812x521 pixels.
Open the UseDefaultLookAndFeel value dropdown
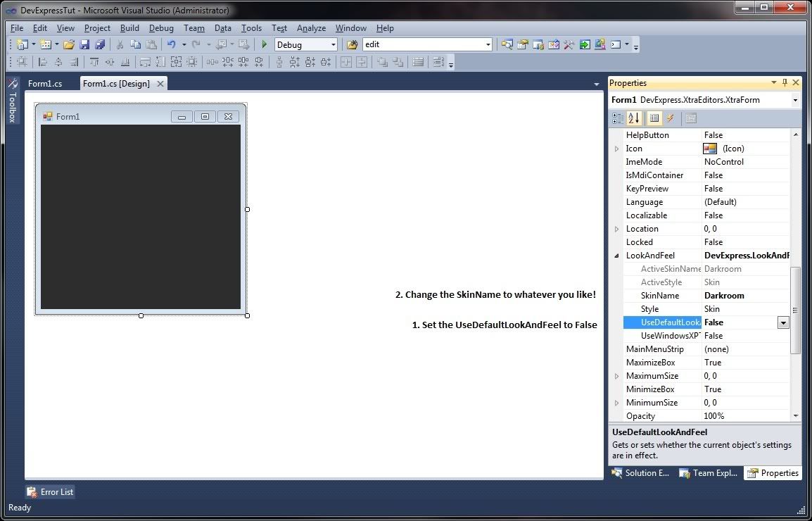tap(782, 322)
